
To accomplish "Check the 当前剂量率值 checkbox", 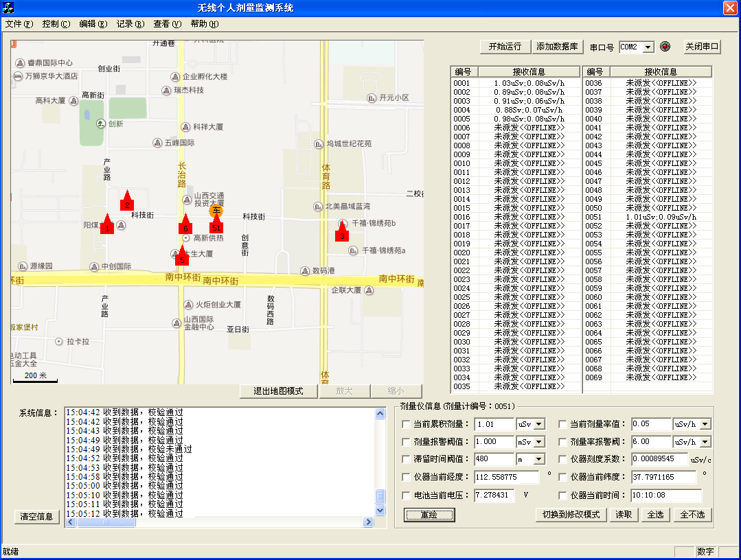I will tap(562, 424).
